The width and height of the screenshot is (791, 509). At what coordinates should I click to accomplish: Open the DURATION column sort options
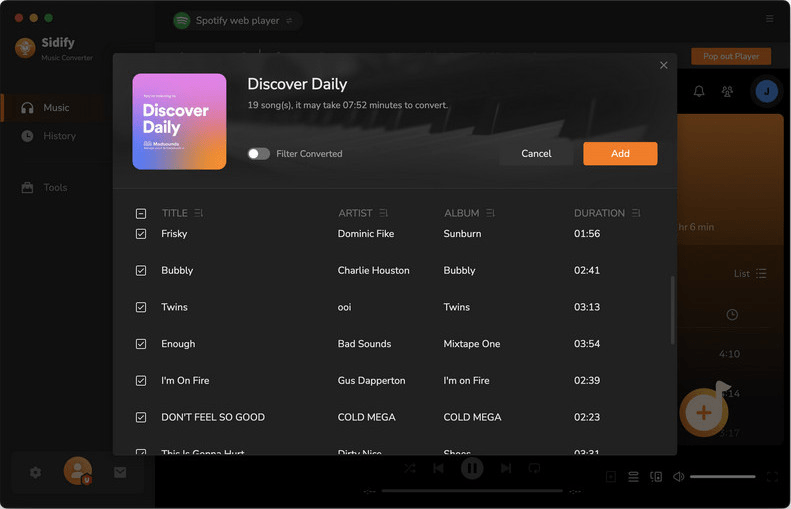click(x=637, y=213)
